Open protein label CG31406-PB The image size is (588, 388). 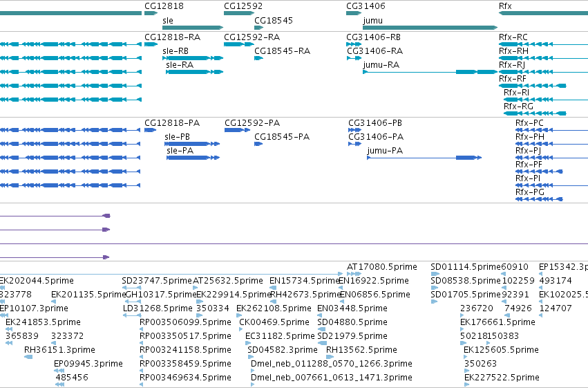pyautogui.click(x=375, y=122)
